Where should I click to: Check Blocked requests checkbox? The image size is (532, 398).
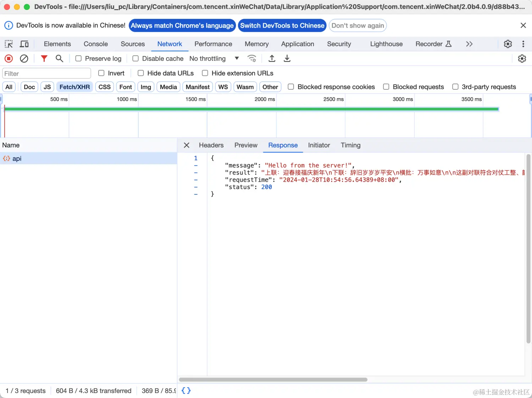386,87
